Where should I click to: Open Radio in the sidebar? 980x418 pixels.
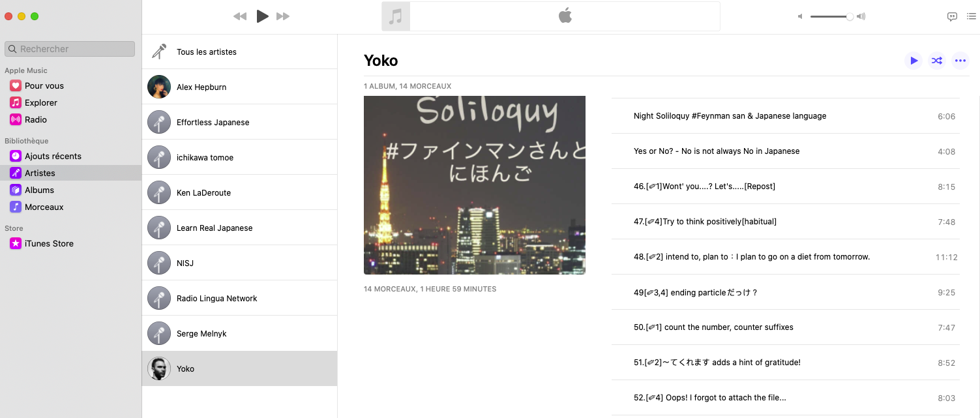tap(70, 119)
